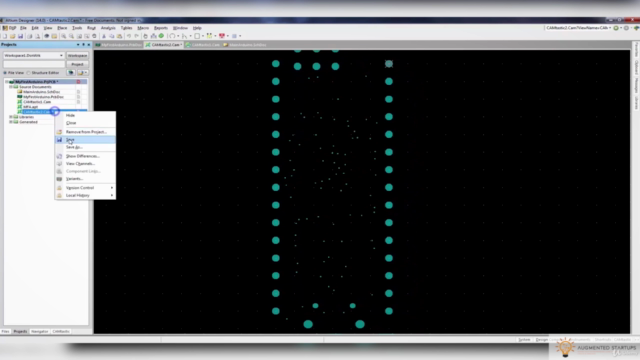This screenshot has height=360, width=640.
Task: Open the Reports menu
Action: coord(161,28)
